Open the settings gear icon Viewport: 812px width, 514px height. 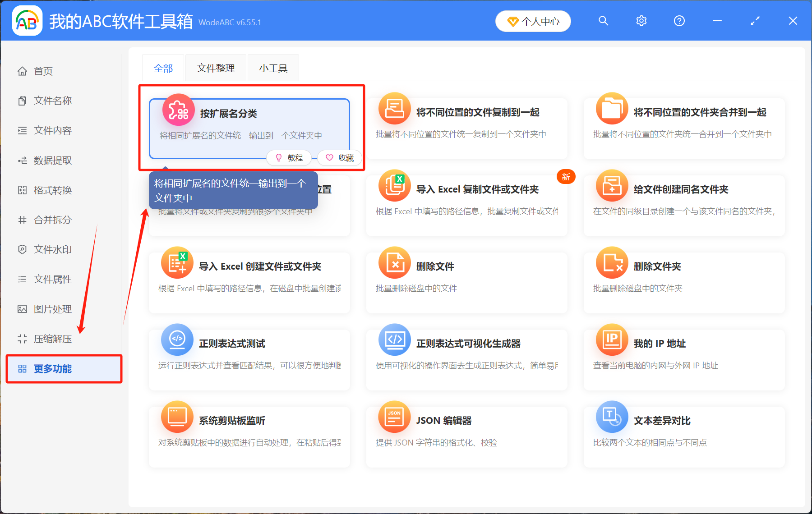(641, 21)
